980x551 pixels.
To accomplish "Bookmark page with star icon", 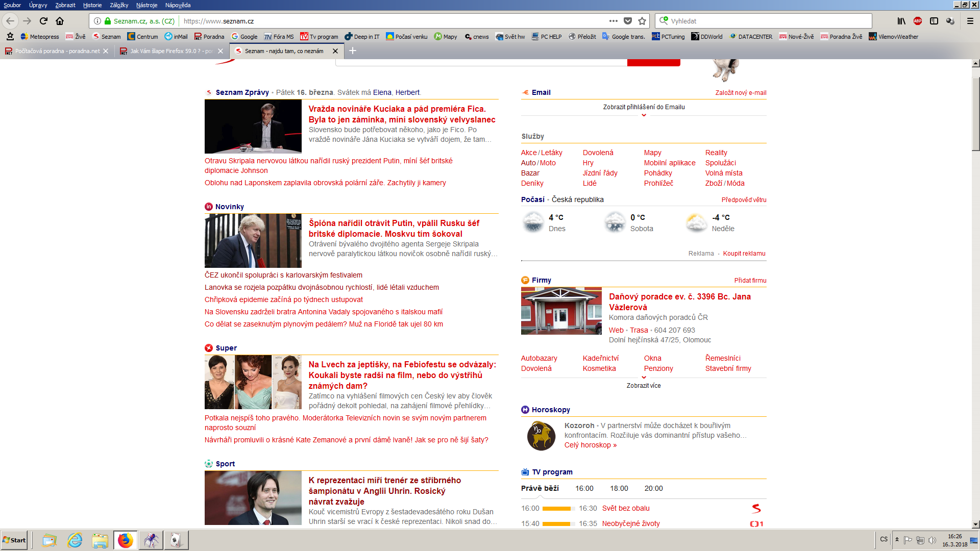I will 642,21.
